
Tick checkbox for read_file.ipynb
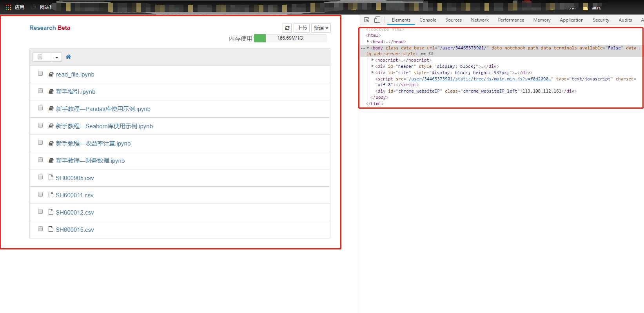tap(40, 73)
